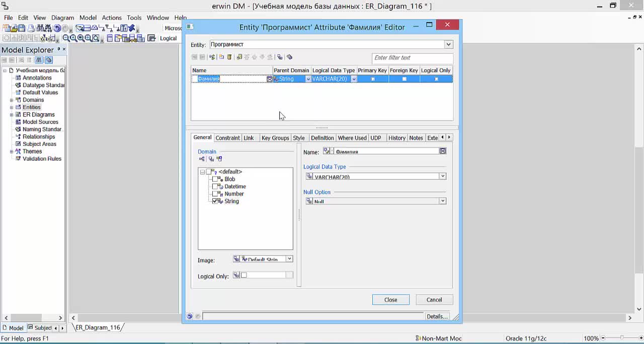Click the Enter filter text field

[412, 58]
